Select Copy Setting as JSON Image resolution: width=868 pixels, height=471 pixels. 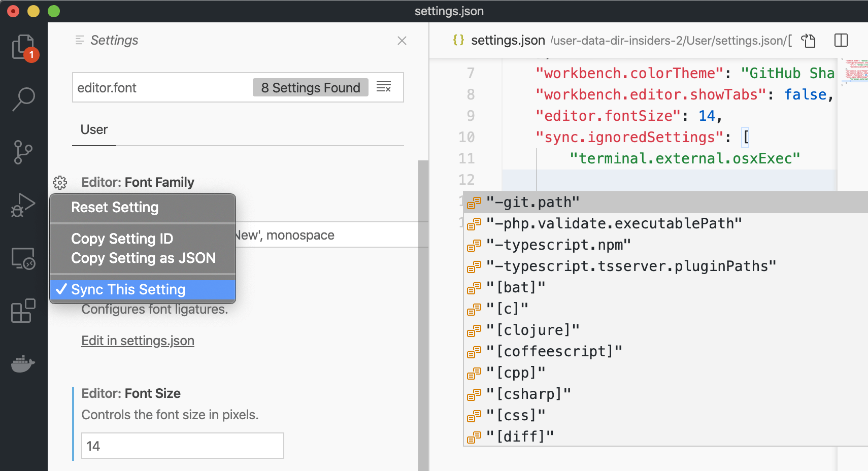pos(143,258)
